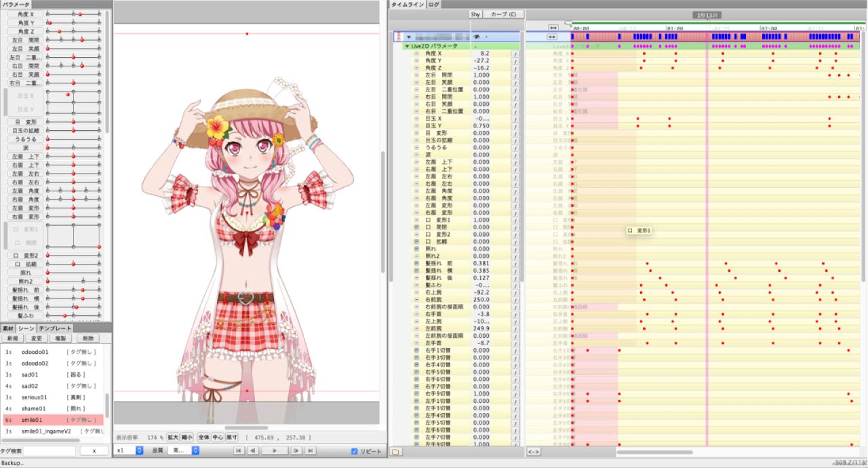Click square icon beside 髪揺れ 前 timeline row
This screenshot has height=468, width=868.
tap(417, 263)
